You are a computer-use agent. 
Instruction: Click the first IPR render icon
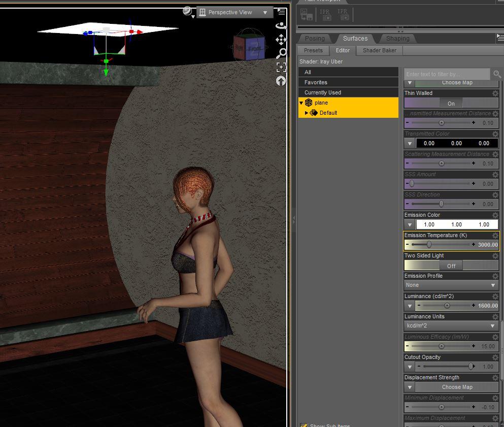[x=325, y=15]
